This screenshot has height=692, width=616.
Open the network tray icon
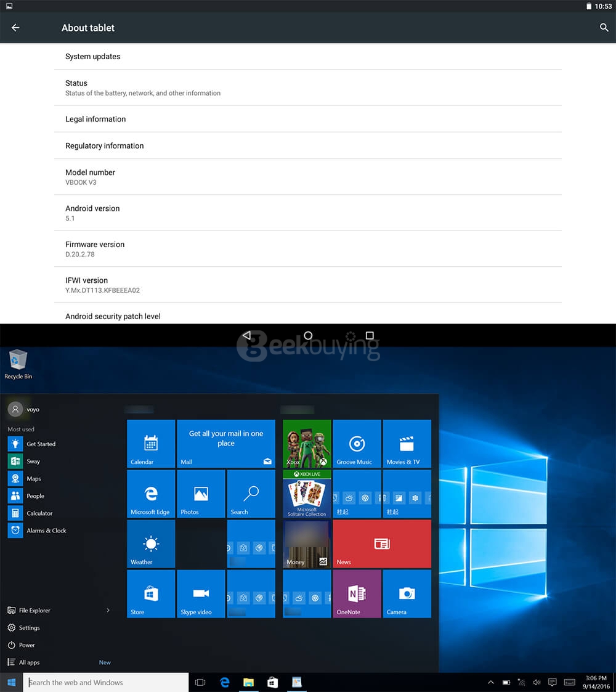tap(522, 682)
